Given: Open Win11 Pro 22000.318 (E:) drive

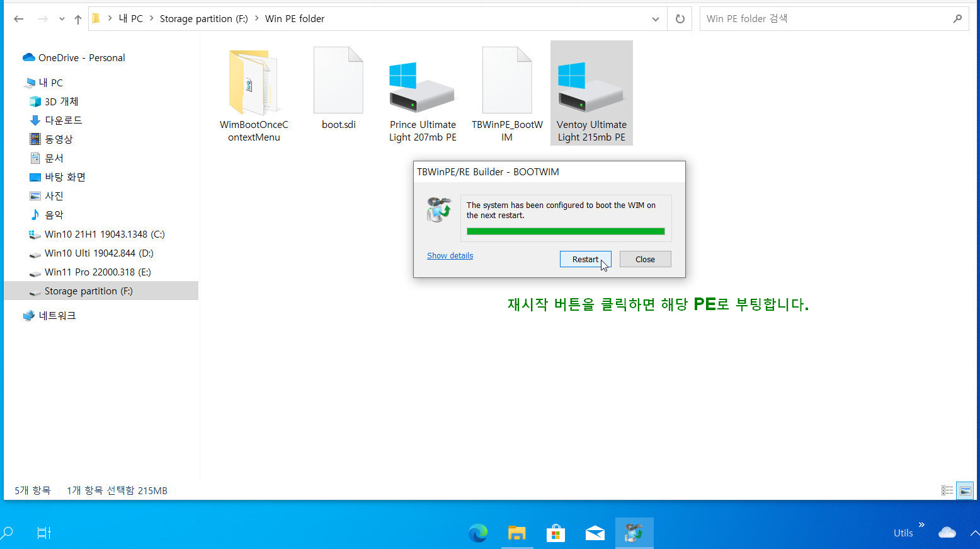Looking at the screenshot, I should click(90, 272).
